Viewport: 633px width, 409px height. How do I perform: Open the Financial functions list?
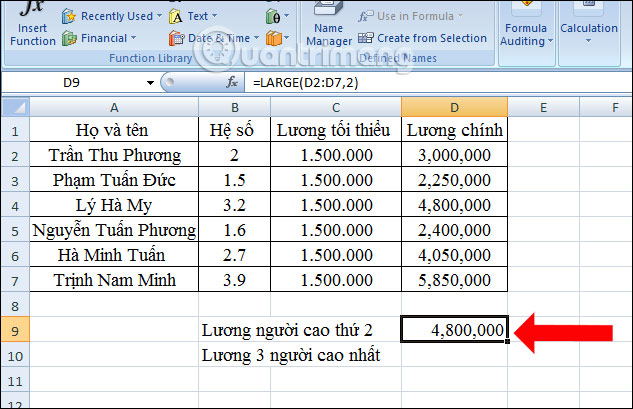click(99, 38)
